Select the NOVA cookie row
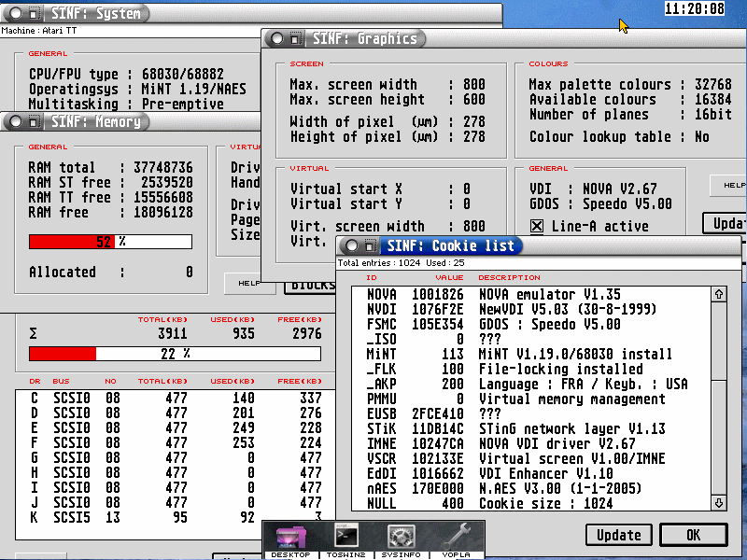Image resolution: width=747 pixels, height=560 pixels. [531, 294]
